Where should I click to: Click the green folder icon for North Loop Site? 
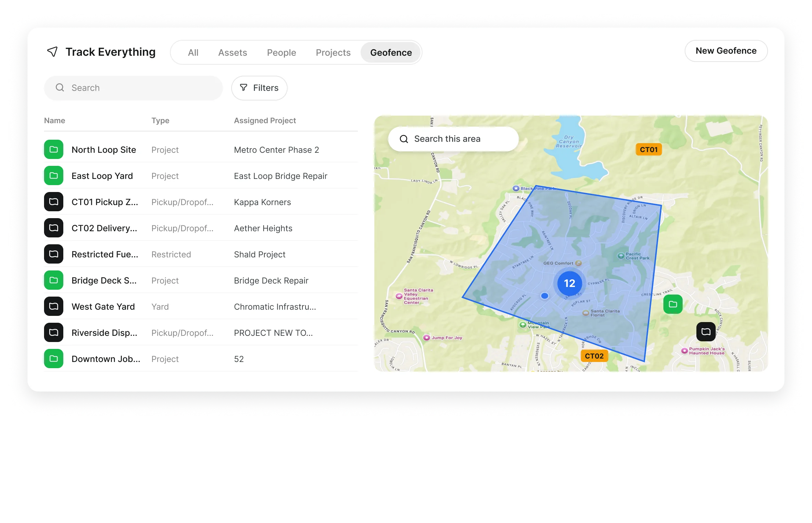54,149
